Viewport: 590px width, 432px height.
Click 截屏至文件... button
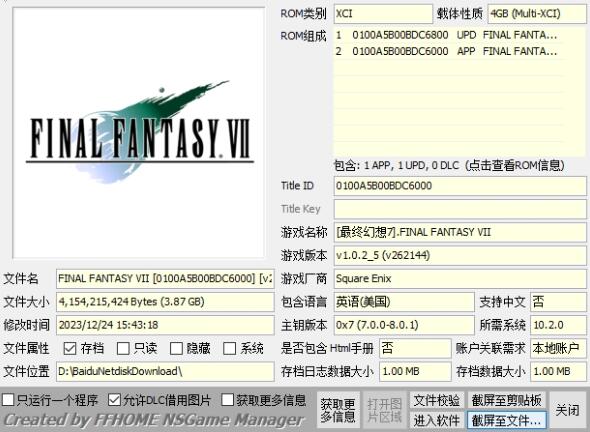pyautogui.click(x=506, y=420)
